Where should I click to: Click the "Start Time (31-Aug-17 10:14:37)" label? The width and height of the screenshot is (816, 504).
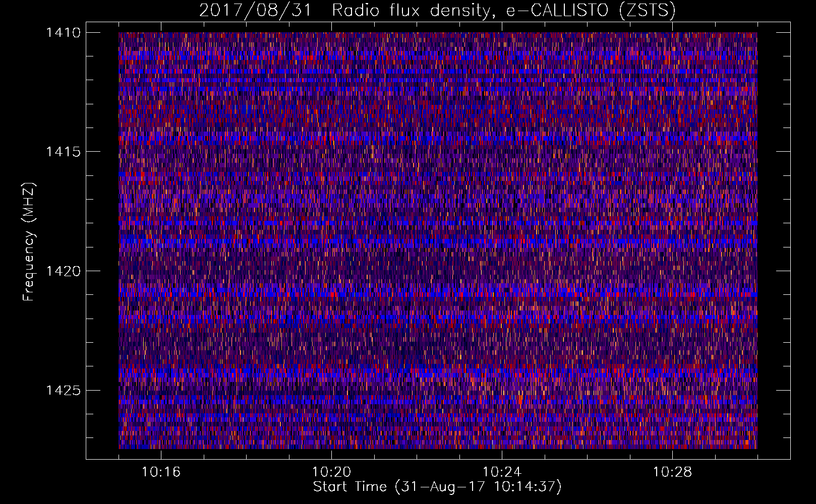click(x=437, y=487)
